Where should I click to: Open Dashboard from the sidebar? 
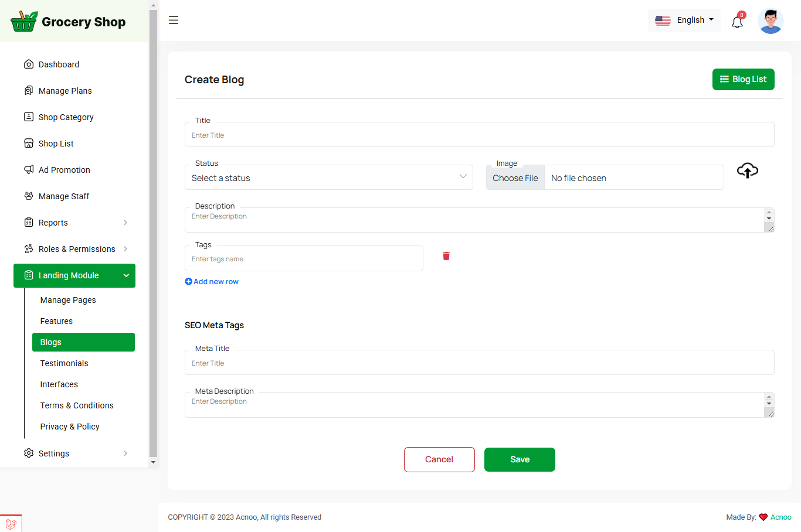click(x=59, y=64)
